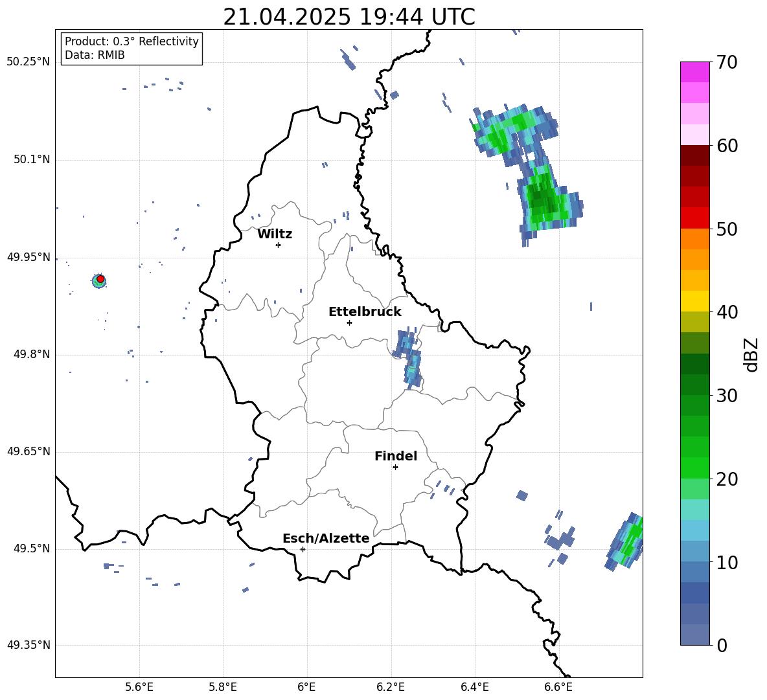Screen dimensions: 767x700
Task: Pick the magenta top colorbar segment
Action: pyautogui.click(x=694, y=72)
